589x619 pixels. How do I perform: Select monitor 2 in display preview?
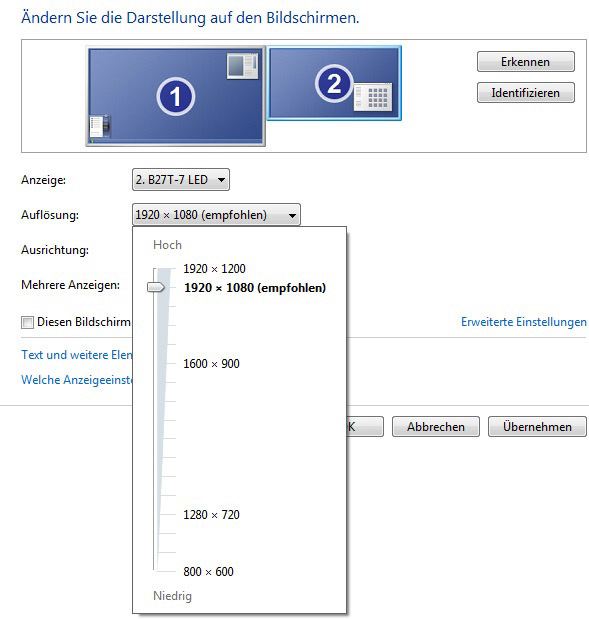pyautogui.click(x=334, y=83)
